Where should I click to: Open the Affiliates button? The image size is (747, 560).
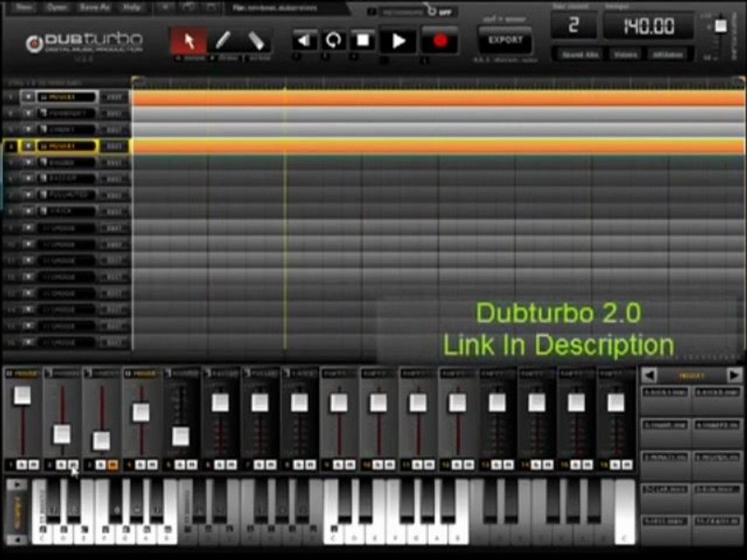point(668,54)
